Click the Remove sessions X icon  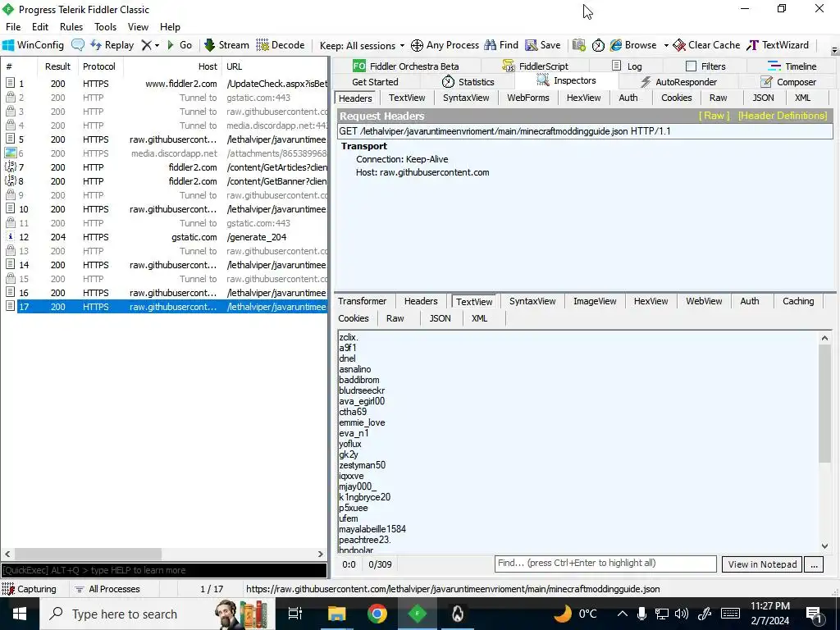pyautogui.click(x=146, y=45)
